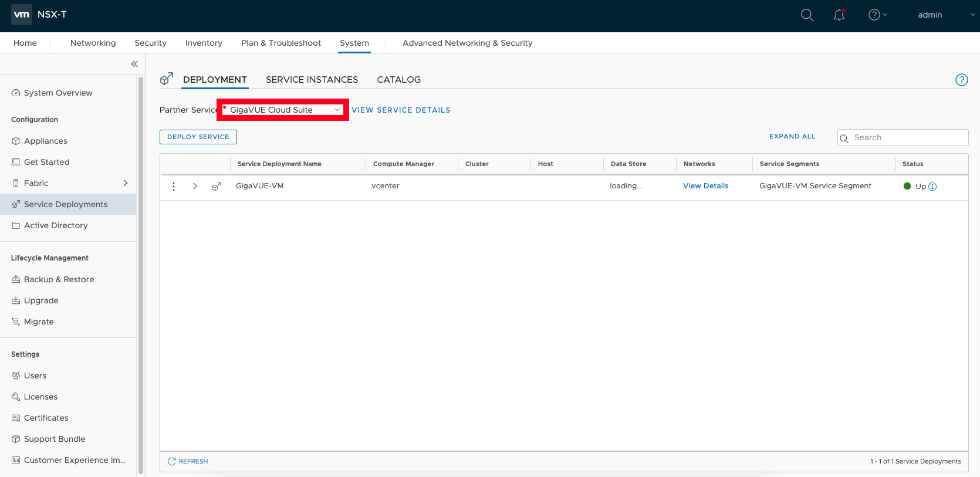Open the Networking menu
The image size is (980, 477).
(x=93, y=43)
